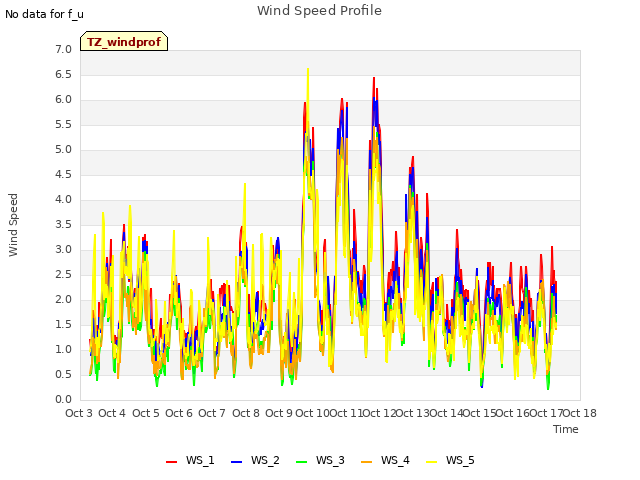Select the red WS_1 legend swatch

(171, 461)
